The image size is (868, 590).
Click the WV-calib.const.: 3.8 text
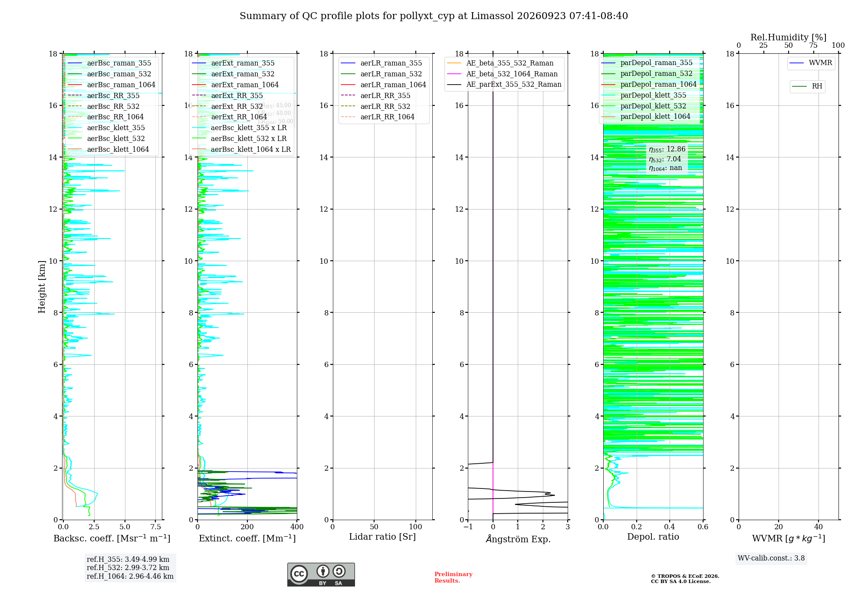click(771, 558)
